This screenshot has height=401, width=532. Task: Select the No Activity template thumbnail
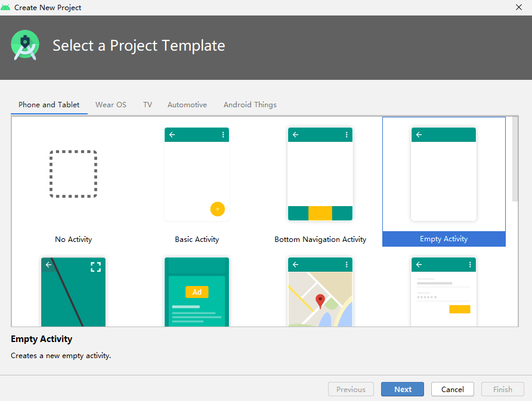[x=73, y=174]
